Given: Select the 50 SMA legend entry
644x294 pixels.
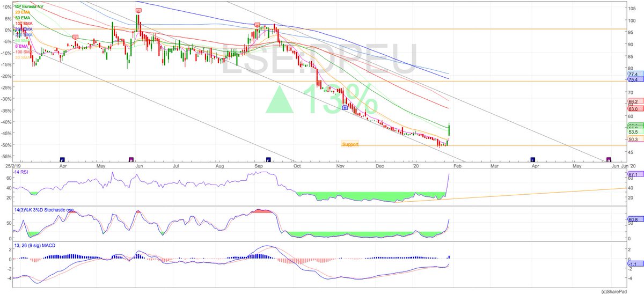Looking at the screenshot, I should tap(22, 41).
